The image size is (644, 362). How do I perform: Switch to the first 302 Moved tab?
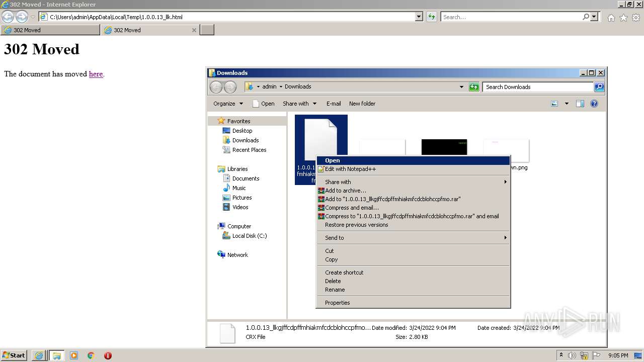point(50,30)
